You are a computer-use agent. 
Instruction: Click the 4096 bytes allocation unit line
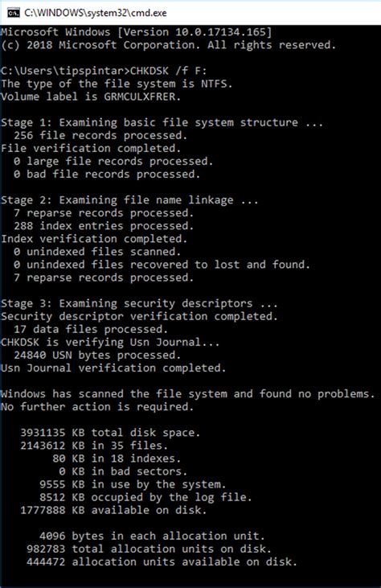152,537
